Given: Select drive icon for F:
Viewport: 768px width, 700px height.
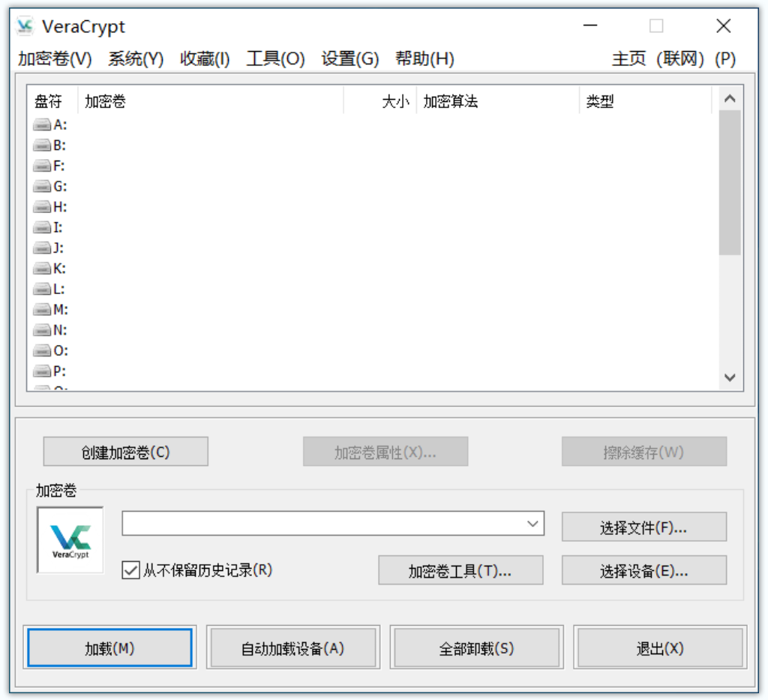Looking at the screenshot, I should (x=42, y=166).
